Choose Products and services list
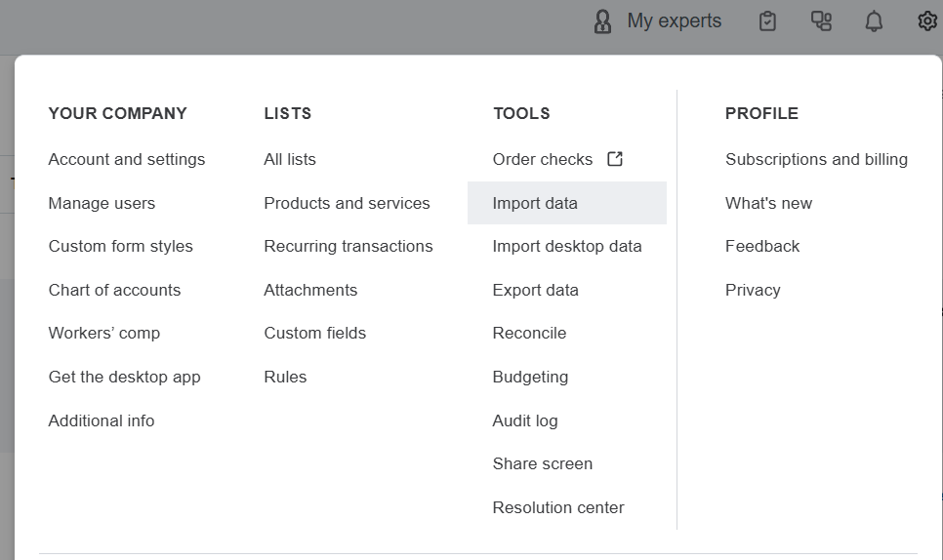This screenshot has width=943, height=560. (347, 203)
